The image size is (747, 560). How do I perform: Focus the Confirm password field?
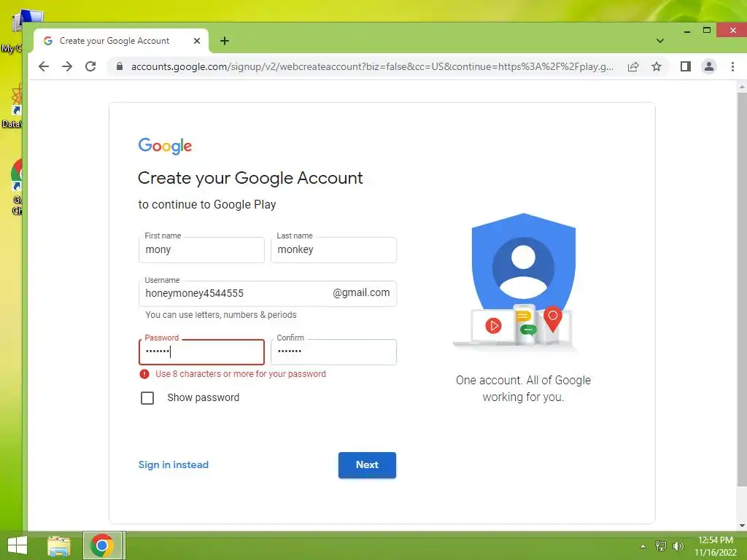(333, 352)
